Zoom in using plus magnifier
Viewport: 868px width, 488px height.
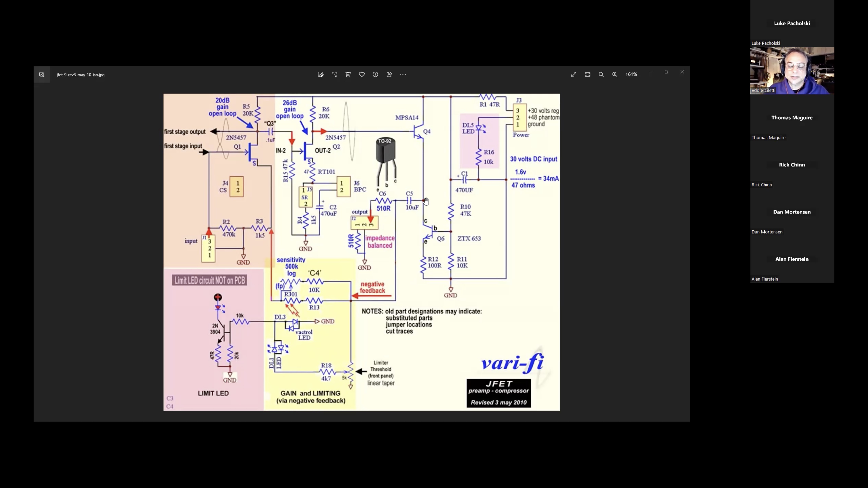[x=615, y=74]
